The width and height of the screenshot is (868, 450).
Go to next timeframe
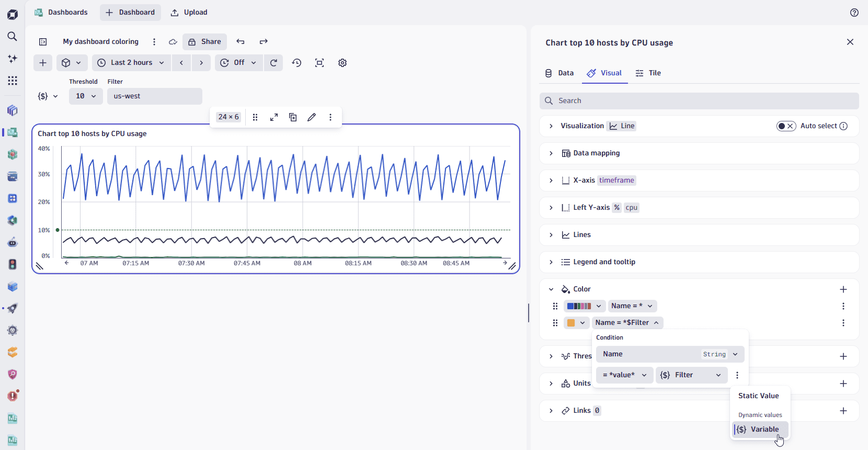[201, 63]
